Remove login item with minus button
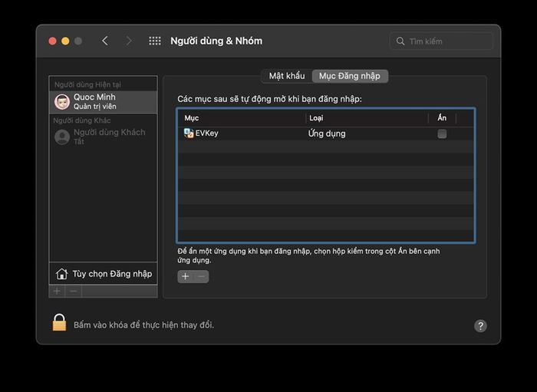537x392 pixels. click(201, 276)
